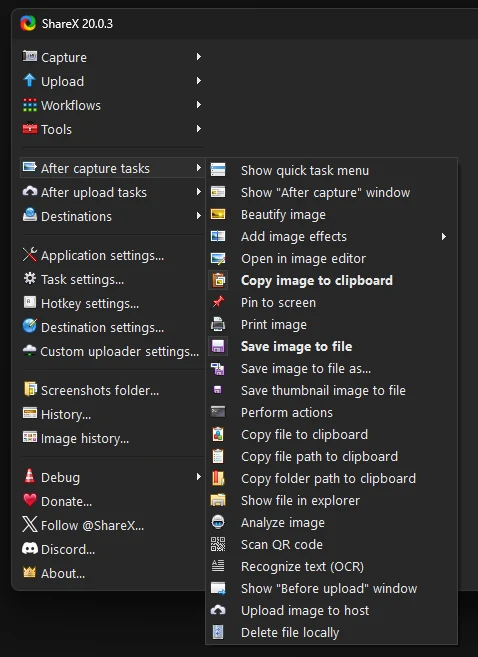Click the Follow @ShareX... label

click(92, 525)
